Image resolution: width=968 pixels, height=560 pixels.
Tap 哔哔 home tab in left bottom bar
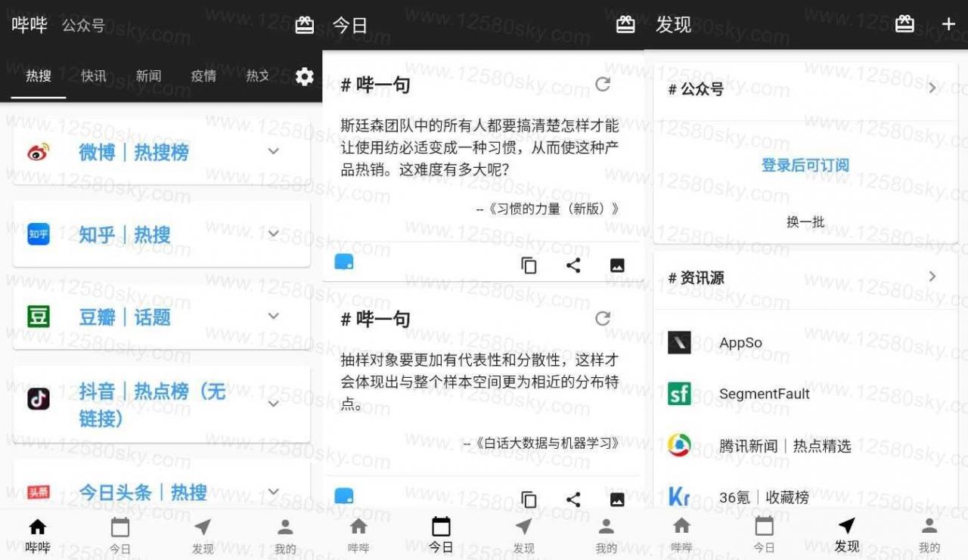coord(37,536)
